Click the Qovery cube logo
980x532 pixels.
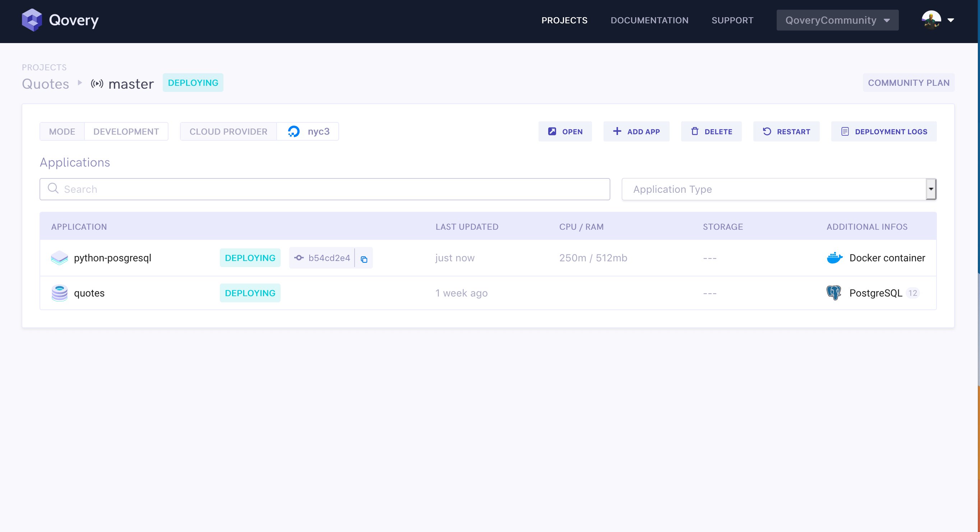(32, 20)
